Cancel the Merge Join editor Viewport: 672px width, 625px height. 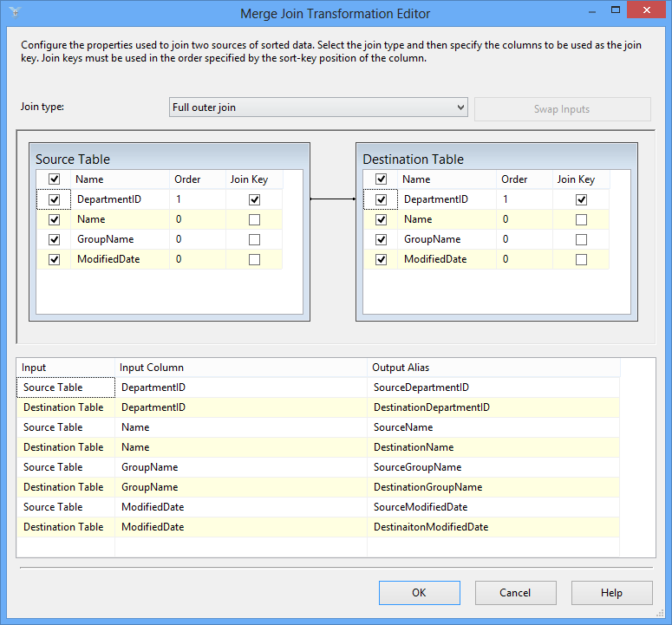tap(515, 593)
